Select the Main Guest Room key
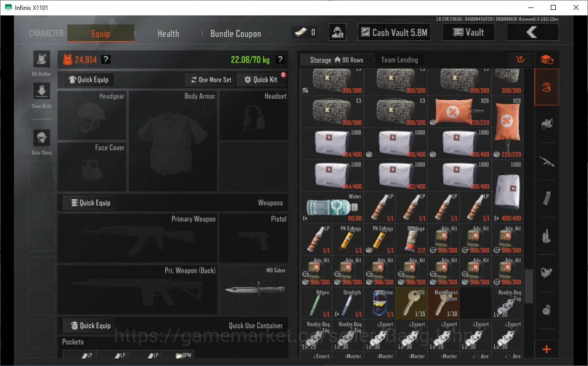Viewport: 588px width, 366px height. pyautogui.click(x=444, y=303)
